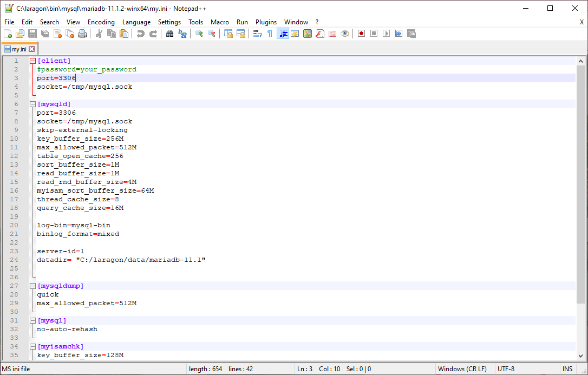Open the Plugins menu

[266, 22]
